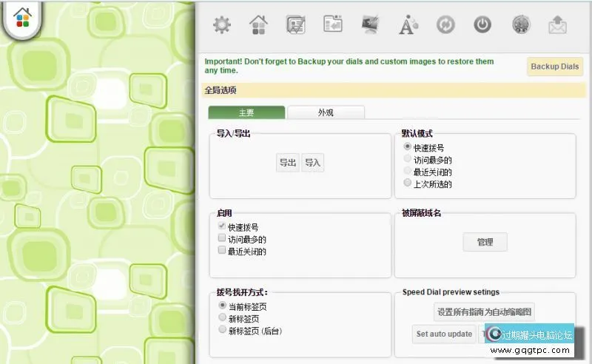Switch to the 主要 tab
This screenshot has height=364, width=592.
(246, 112)
